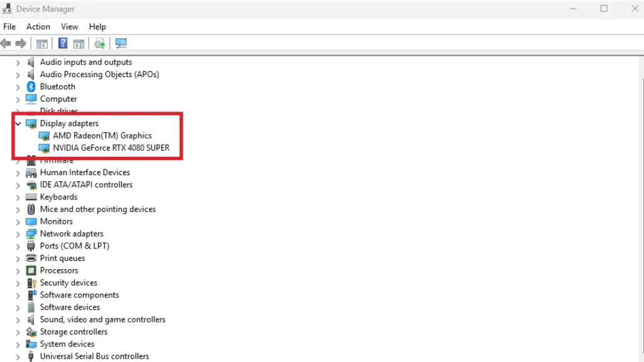Screen dimensions: 644x362
Task: Collapse the Display adapters category
Action: [x=18, y=124]
